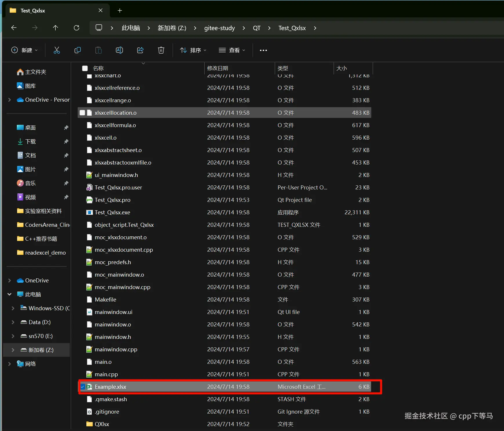The image size is (504, 431).
Task: Click the Rename icon in toolbar
Action: 119,50
